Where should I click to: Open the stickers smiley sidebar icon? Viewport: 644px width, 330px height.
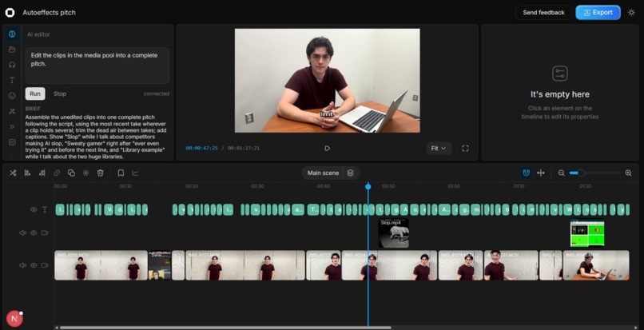click(x=12, y=96)
